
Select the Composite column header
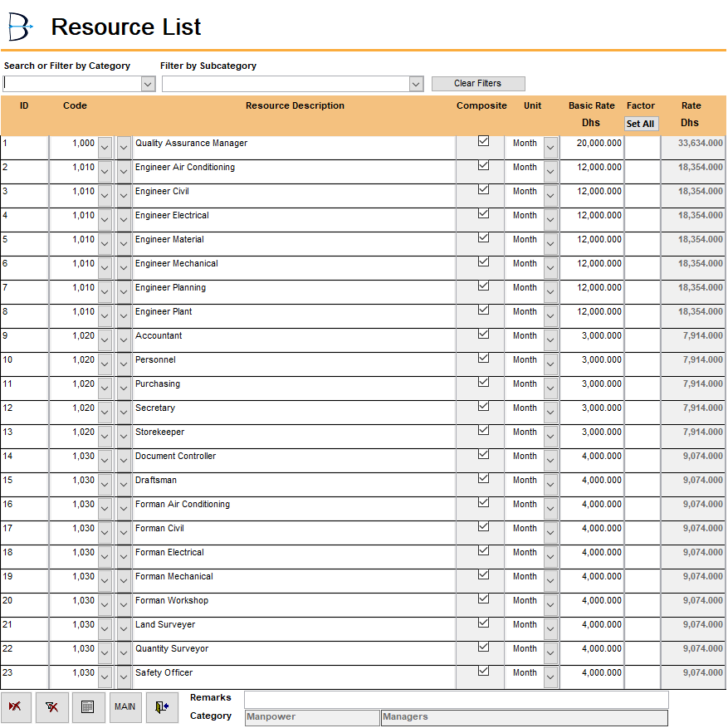tap(481, 106)
